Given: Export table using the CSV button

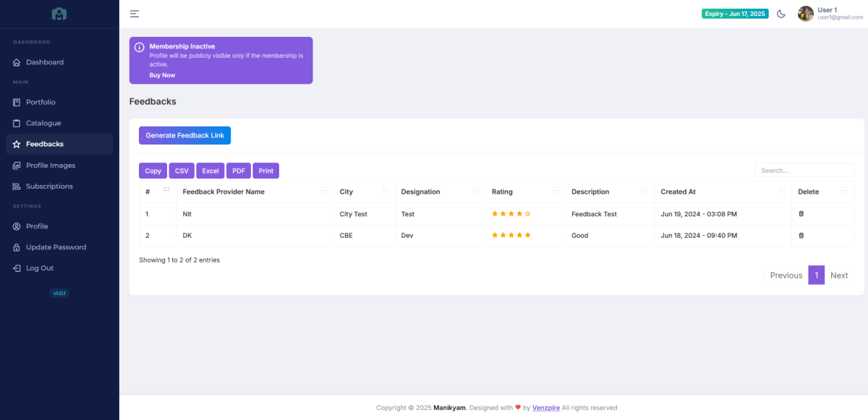Looking at the screenshot, I should [x=182, y=171].
